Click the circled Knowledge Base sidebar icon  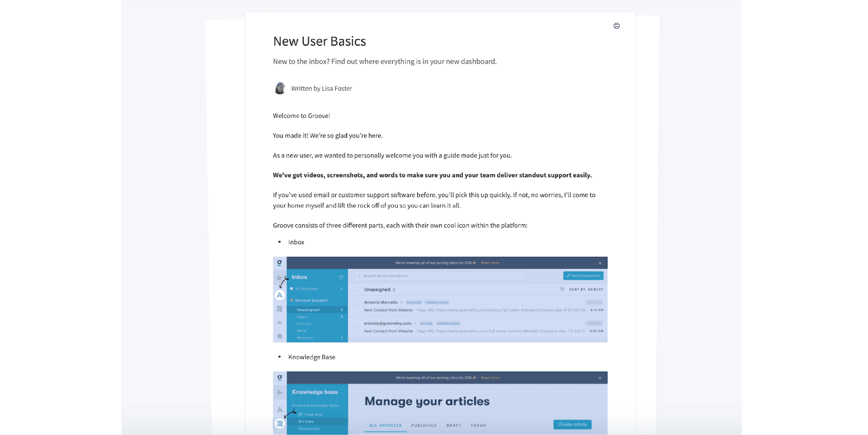(279, 424)
